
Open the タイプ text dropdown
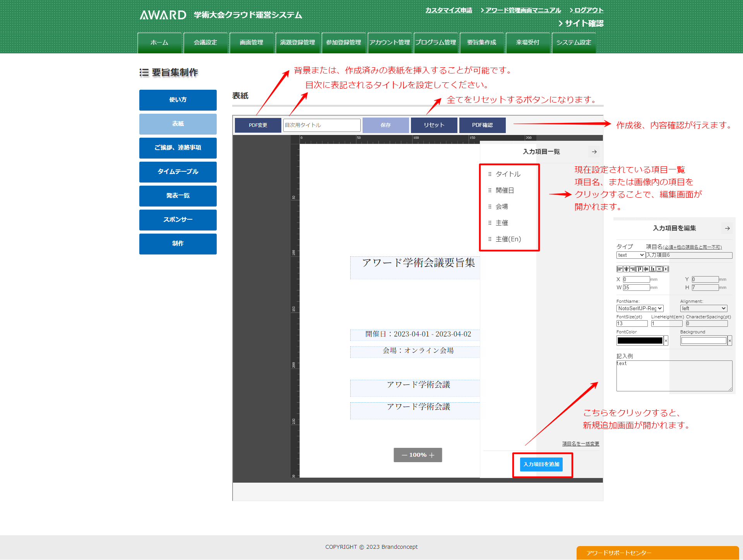tap(631, 255)
